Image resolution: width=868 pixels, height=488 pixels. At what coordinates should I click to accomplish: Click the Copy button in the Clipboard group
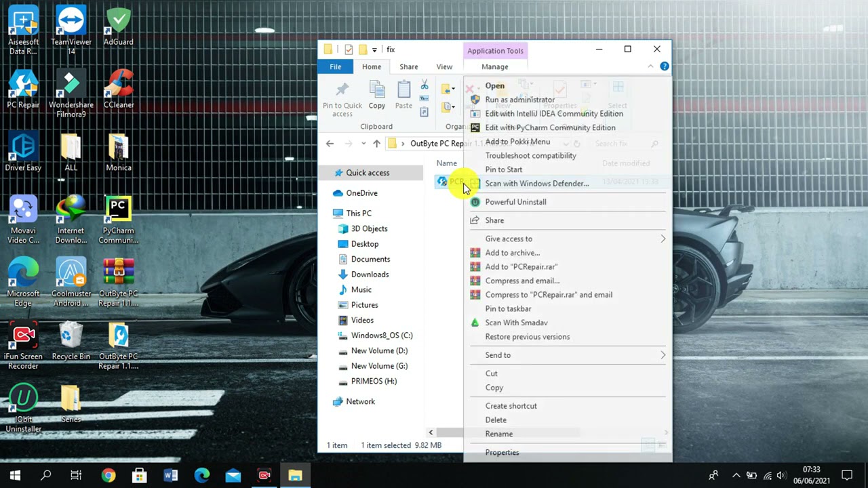[377, 96]
